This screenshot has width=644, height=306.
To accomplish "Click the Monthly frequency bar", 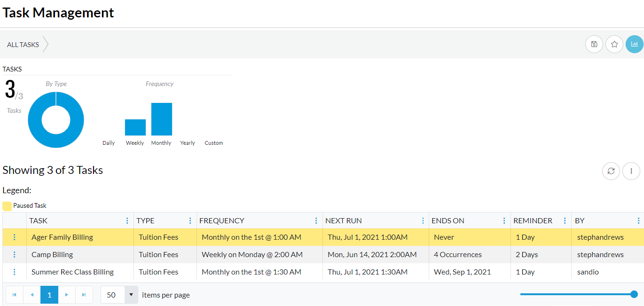I will [x=162, y=119].
